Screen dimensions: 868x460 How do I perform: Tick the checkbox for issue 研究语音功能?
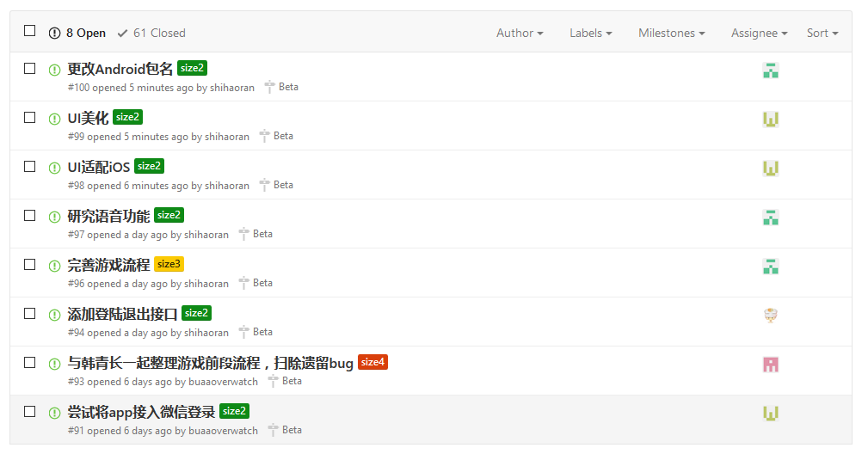pos(30,215)
